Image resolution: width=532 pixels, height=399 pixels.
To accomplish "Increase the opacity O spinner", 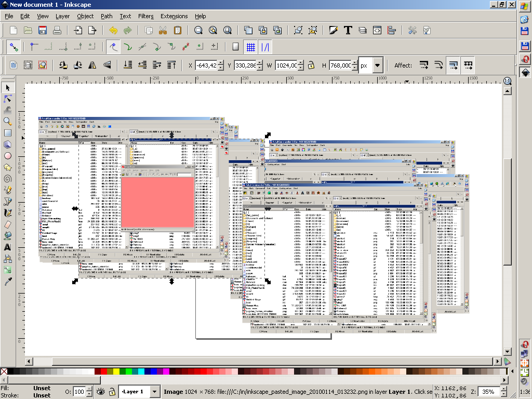I will 89,389.
